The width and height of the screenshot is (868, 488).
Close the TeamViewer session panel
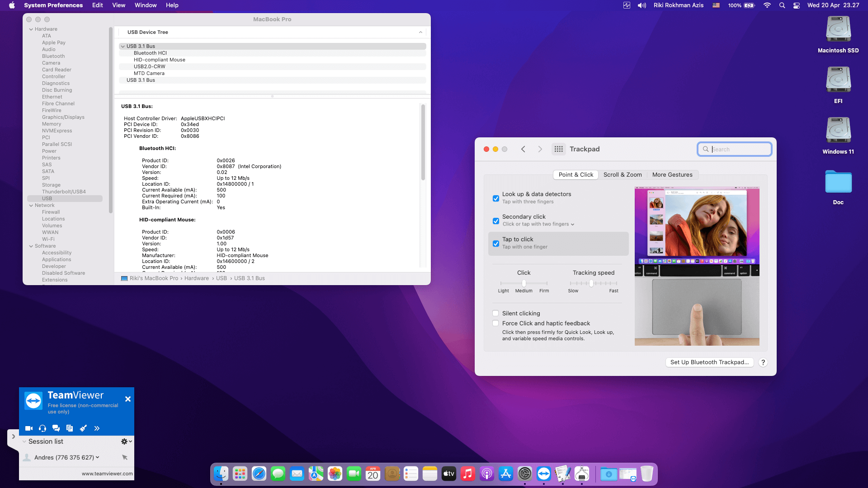128,399
